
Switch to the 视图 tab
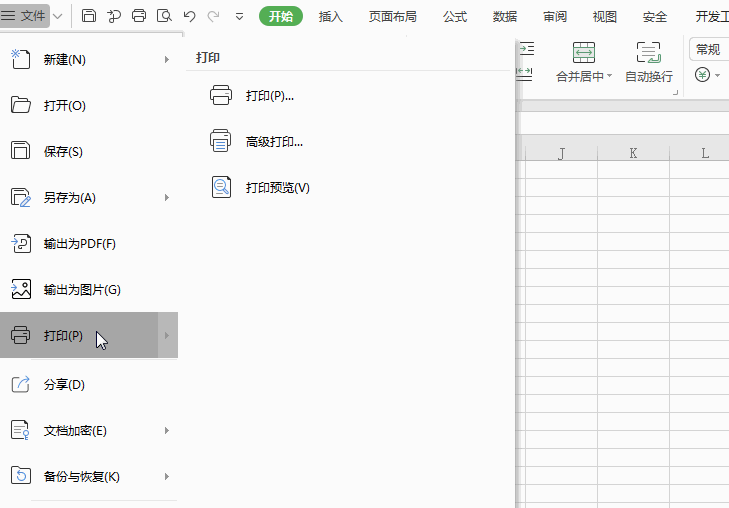605,17
